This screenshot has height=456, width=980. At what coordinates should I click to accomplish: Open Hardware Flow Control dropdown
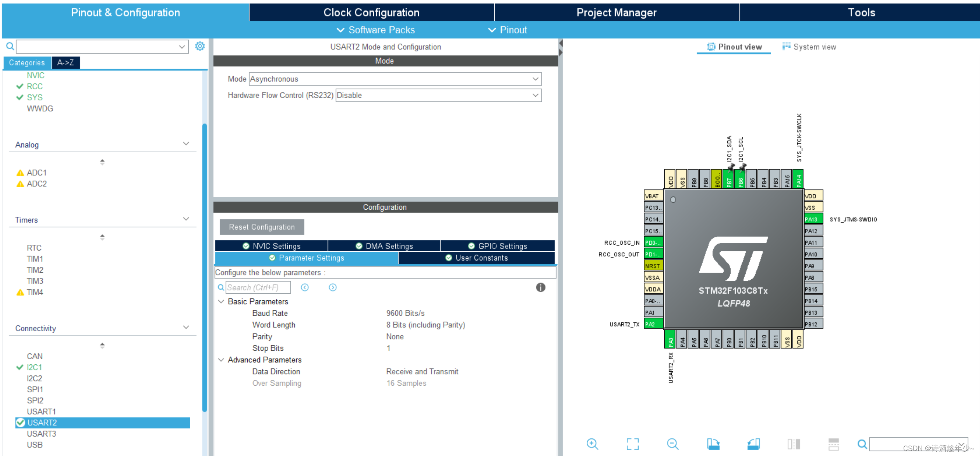[x=535, y=95]
